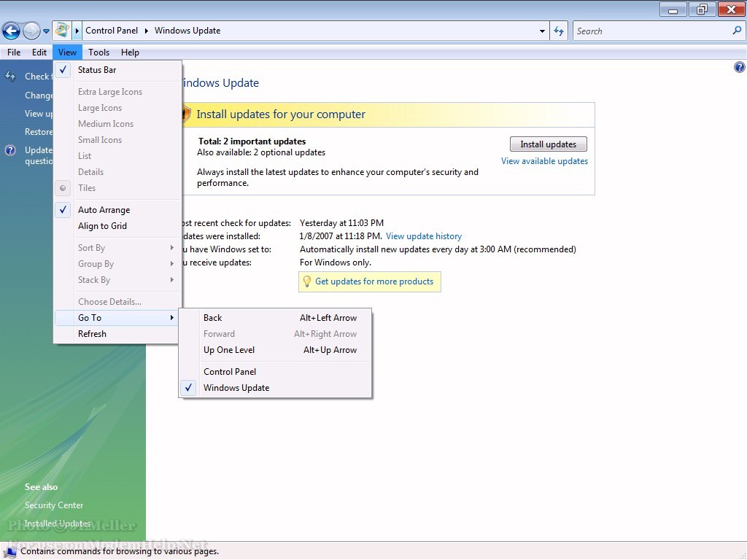This screenshot has height=560, width=747.
Task: Close the open View menu
Action: [x=67, y=52]
